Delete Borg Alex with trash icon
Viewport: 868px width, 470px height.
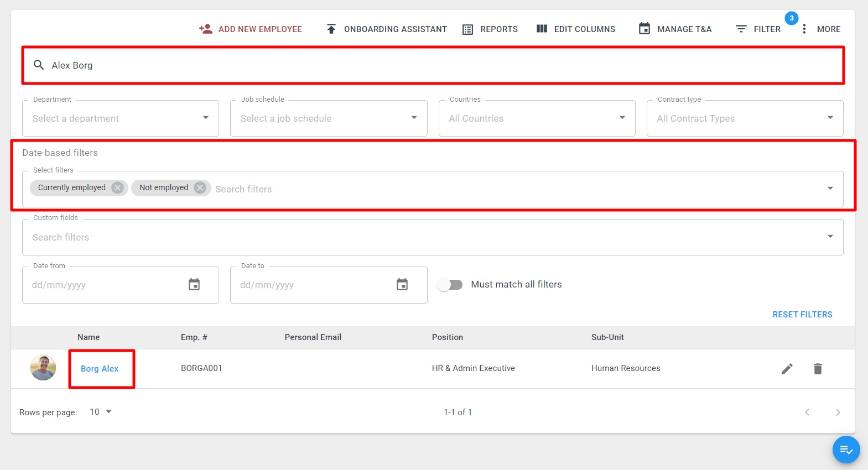tap(818, 369)
